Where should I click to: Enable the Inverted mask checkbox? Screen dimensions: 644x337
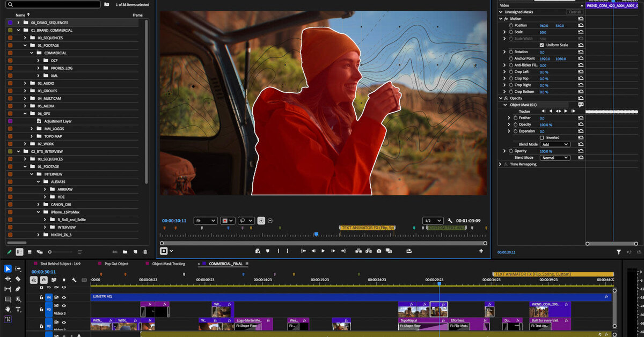(x=541, y=138)
